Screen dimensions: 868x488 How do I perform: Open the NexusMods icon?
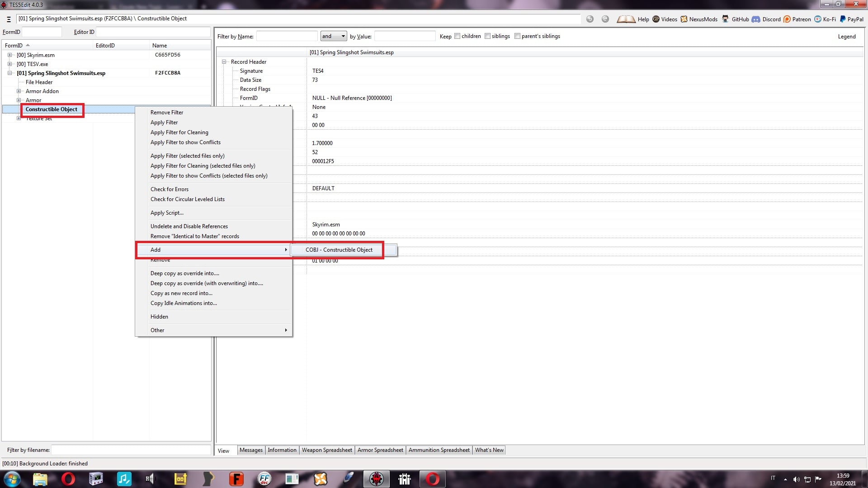pyautogui.click(x=684, y=19)
